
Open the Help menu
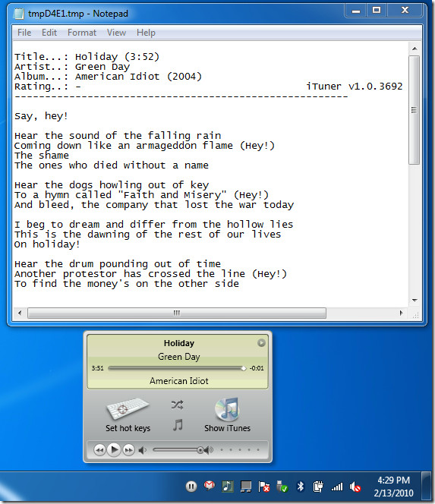[x=146, y=33]
